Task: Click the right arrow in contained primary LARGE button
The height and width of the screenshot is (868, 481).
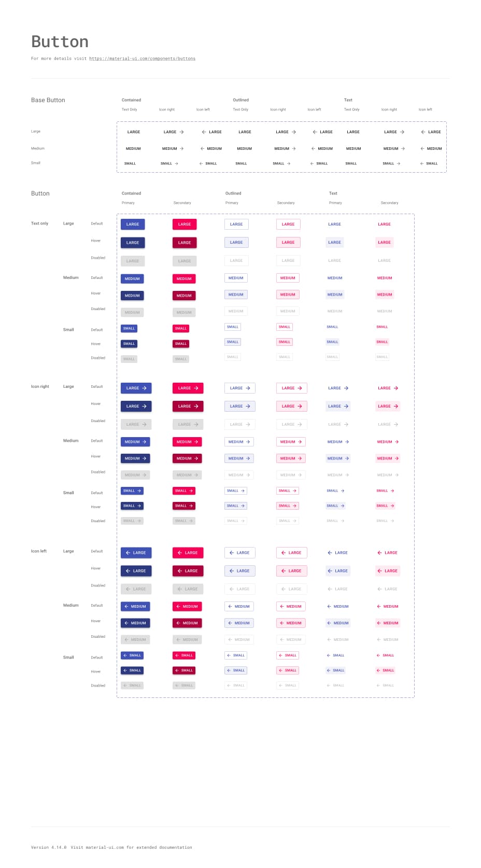Action: pos(144,388)
